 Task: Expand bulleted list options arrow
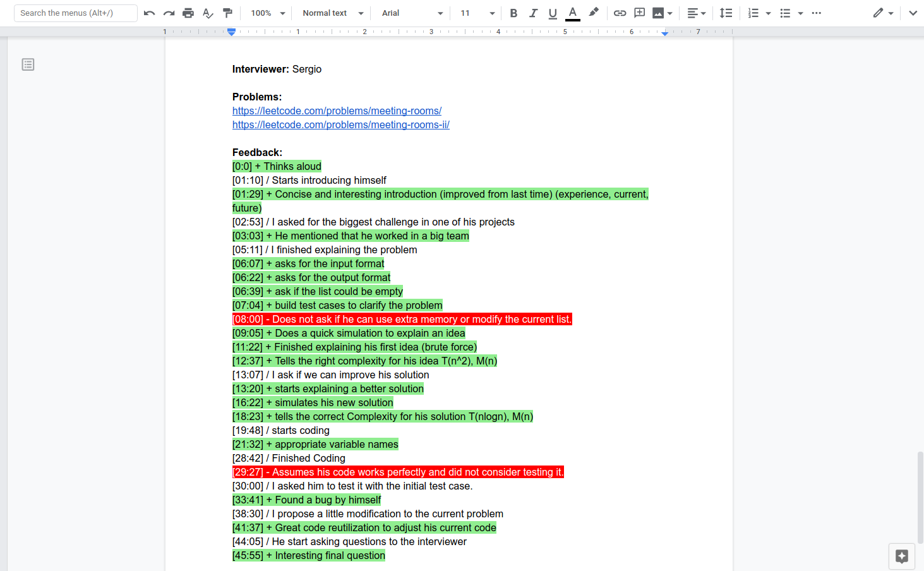pos(800,13)
